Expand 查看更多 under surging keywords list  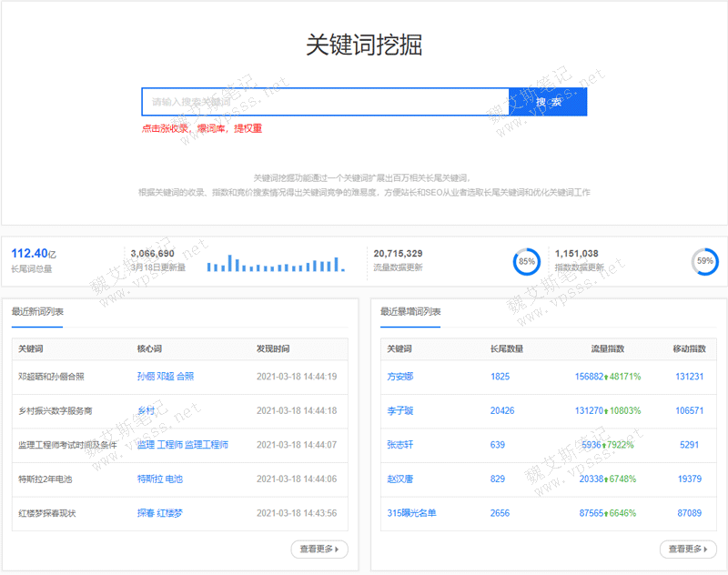tap(687, 549)
